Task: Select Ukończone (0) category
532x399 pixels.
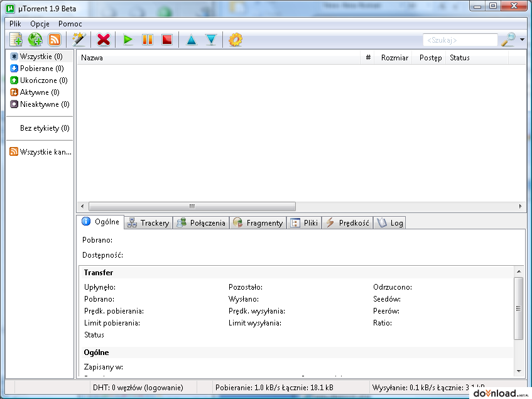Action: [40, 80]
